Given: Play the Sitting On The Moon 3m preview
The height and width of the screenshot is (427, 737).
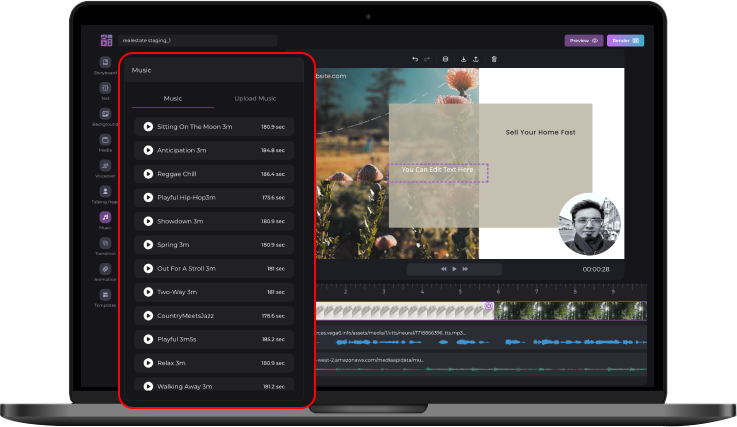Looking at the screenshot, I should pos(148,127).
